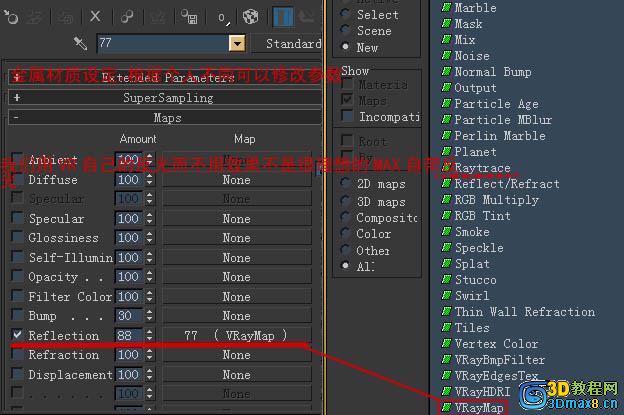The height and width of the screenshot is (415, 624).
Task: Select the Noise map icon
Action: pyautogui.click(x=447, y=55)
